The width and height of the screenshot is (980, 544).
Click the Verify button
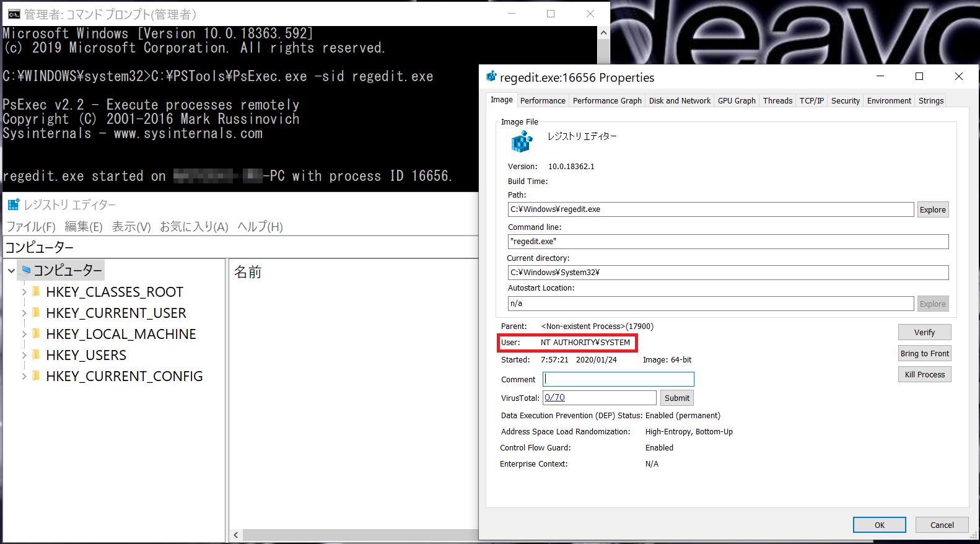coord(924,332)
